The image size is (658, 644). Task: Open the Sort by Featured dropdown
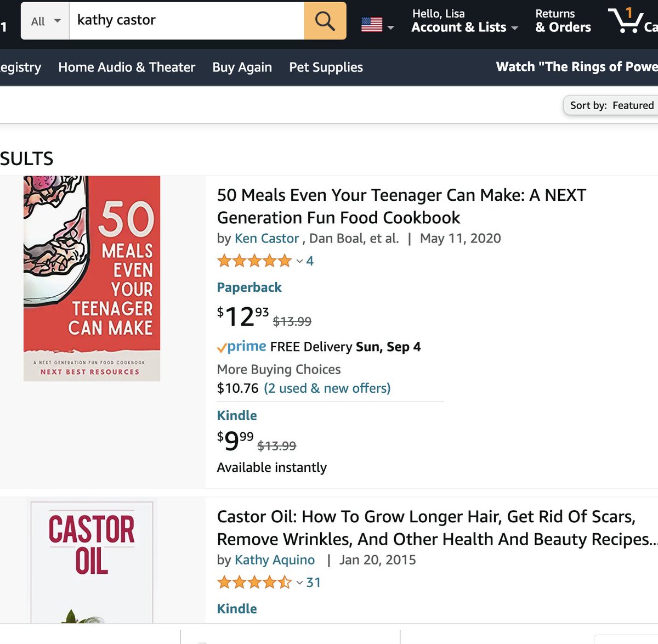[x=611, y=105]
